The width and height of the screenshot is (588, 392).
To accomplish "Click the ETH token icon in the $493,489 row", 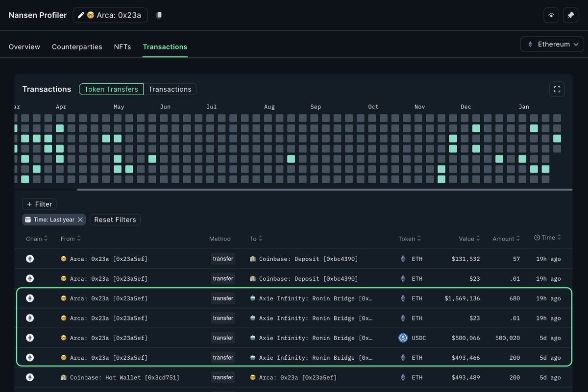I will [403, 377].
